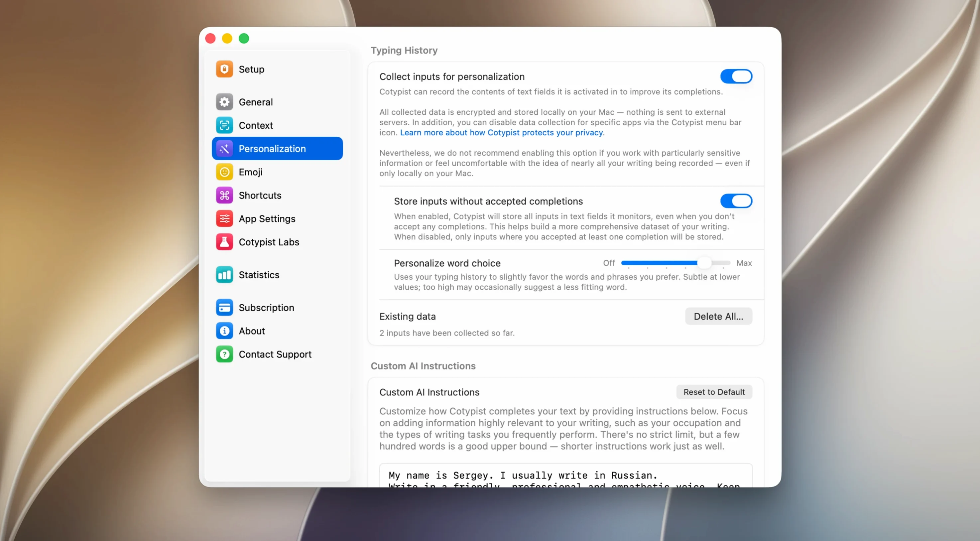Open the Setup section icon
The height and width of the screenshot is (541, 980).
(224, 69)
